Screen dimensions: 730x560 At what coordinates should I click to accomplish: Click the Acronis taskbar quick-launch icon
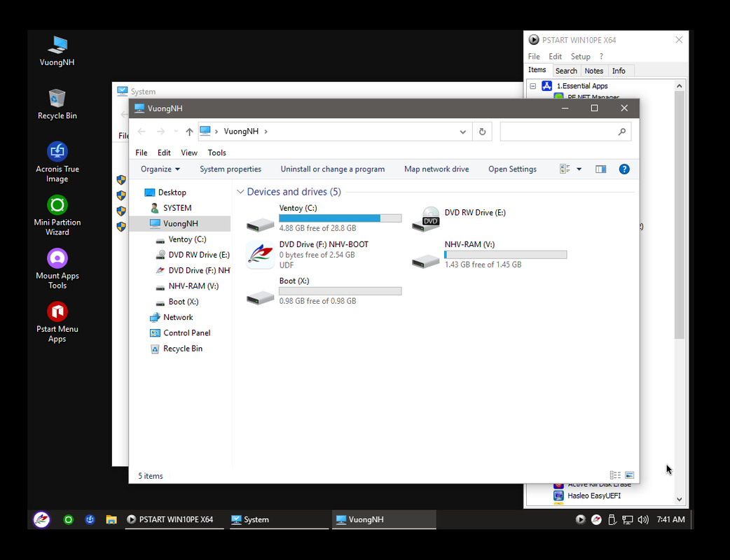pos(90,519)
